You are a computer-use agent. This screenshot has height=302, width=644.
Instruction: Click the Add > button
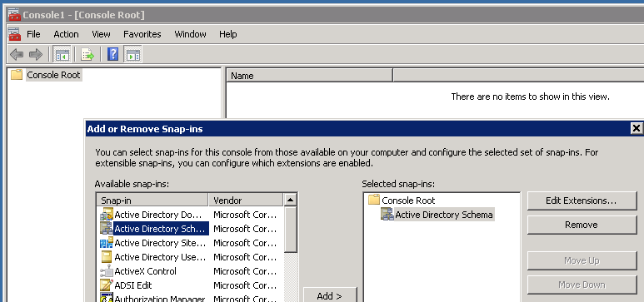pyautogui.click(x=330, y=295)
